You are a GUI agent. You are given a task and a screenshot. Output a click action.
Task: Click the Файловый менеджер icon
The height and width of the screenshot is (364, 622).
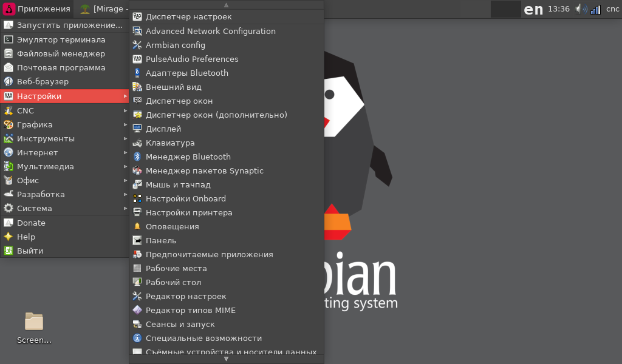click(x=9, y=53)
